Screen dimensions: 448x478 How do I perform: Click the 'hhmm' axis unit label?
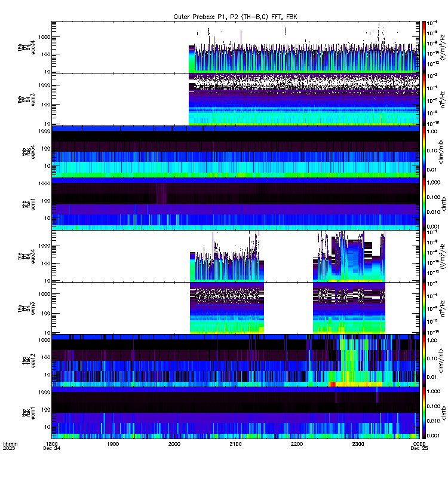(x=10, y=444)
